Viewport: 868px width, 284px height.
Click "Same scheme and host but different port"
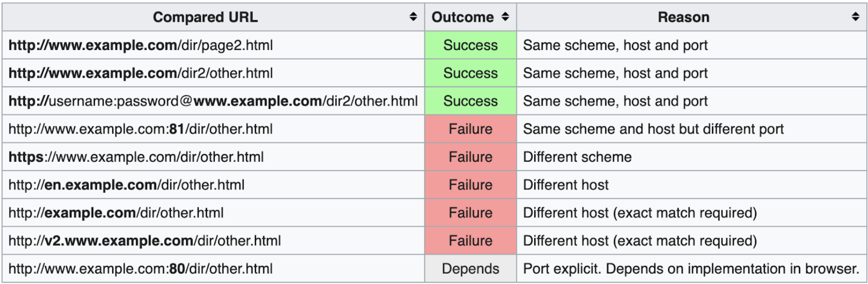(x=653, y=129)
